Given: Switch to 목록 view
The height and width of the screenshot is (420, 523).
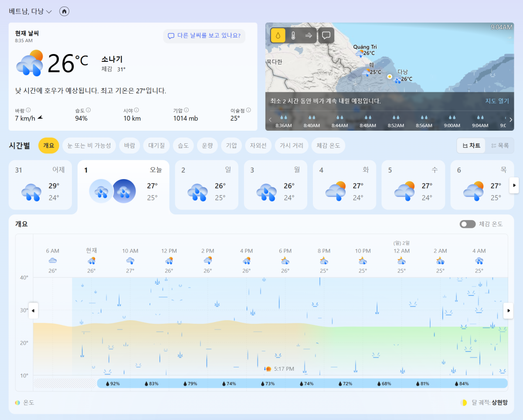Looking at the screenshot, I should point(499,146).
